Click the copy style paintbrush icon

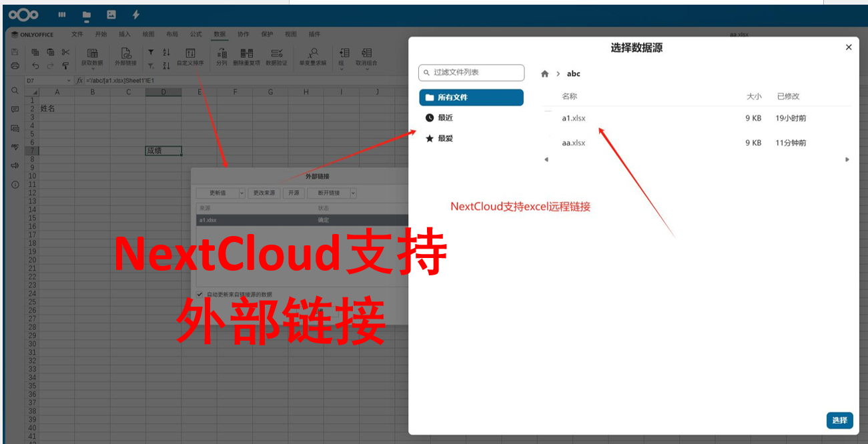point(65,65)
